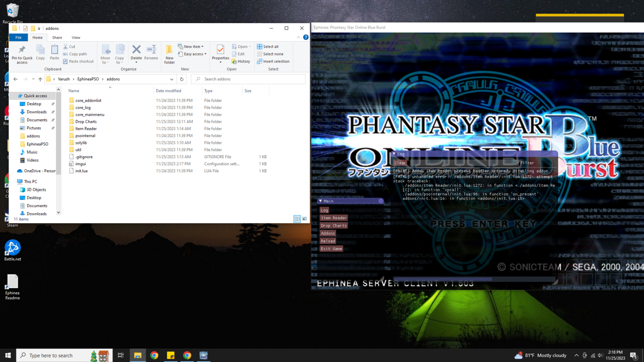Click Select all in ribbon
The width and height of the screenshot is (644, 362).
[x=267, y=47]
